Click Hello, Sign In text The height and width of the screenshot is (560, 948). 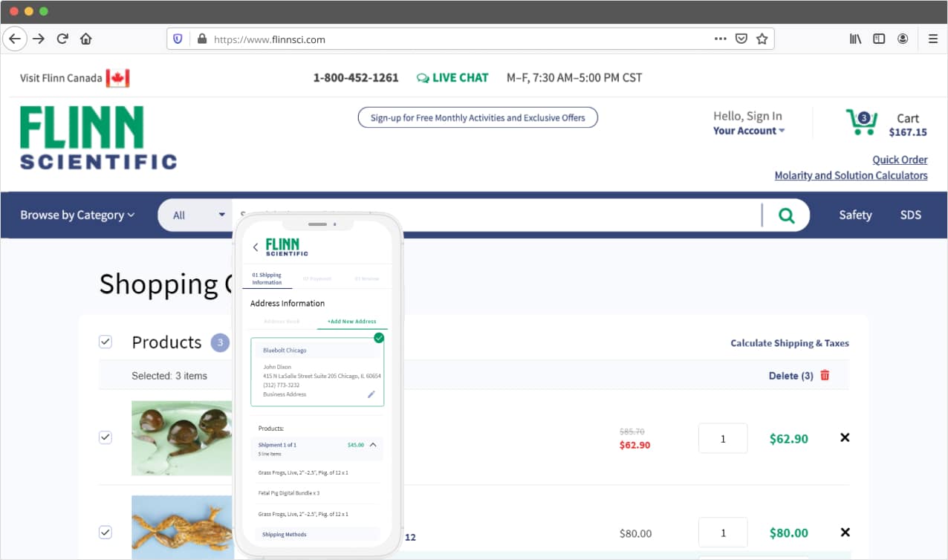pos(747,116)
